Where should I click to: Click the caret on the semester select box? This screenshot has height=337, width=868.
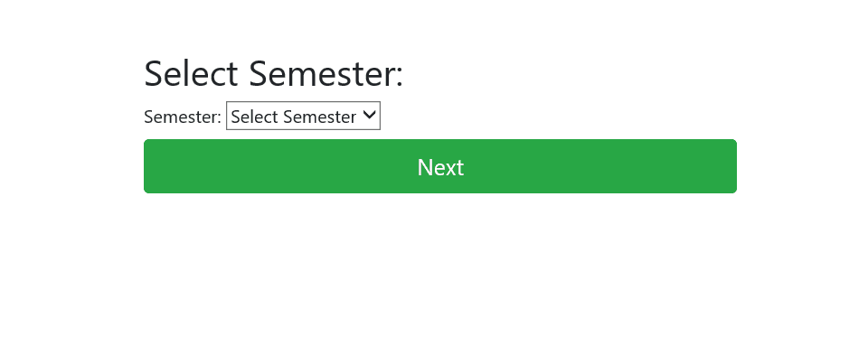click(369, 115)
